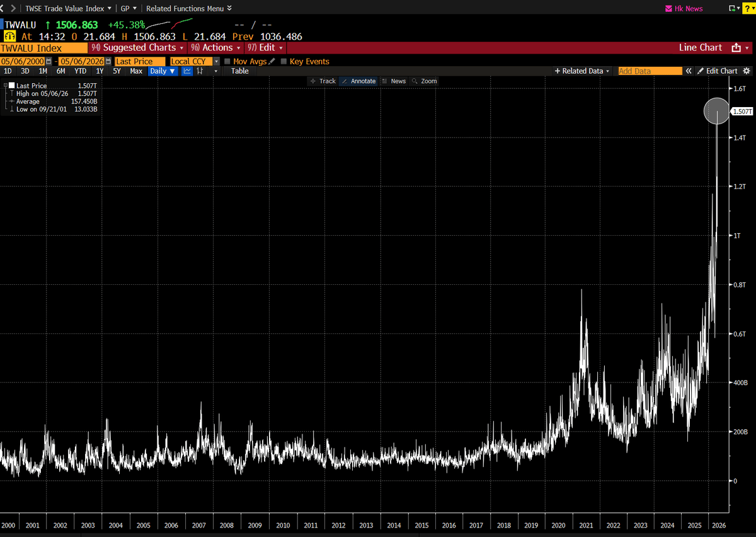
Task: Enable the Key Events checkbox
Action: pyautogui.click(x=283, y=61)
